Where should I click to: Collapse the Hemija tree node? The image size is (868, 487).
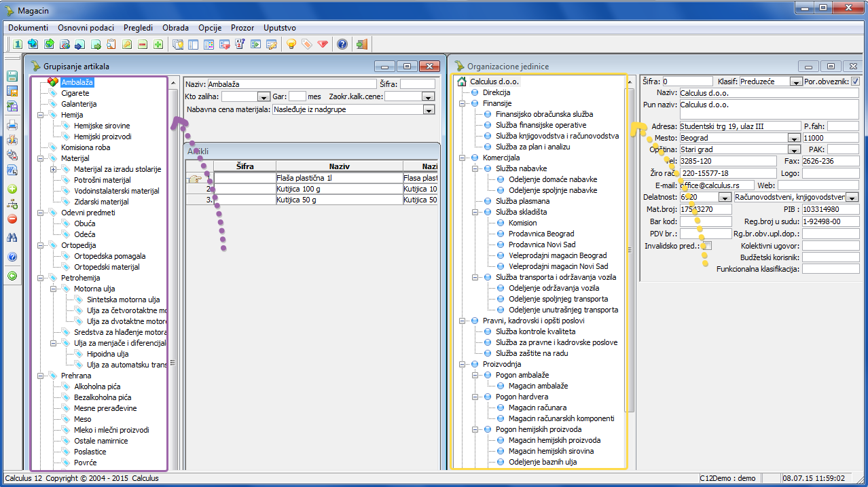(x=41, y=115)
